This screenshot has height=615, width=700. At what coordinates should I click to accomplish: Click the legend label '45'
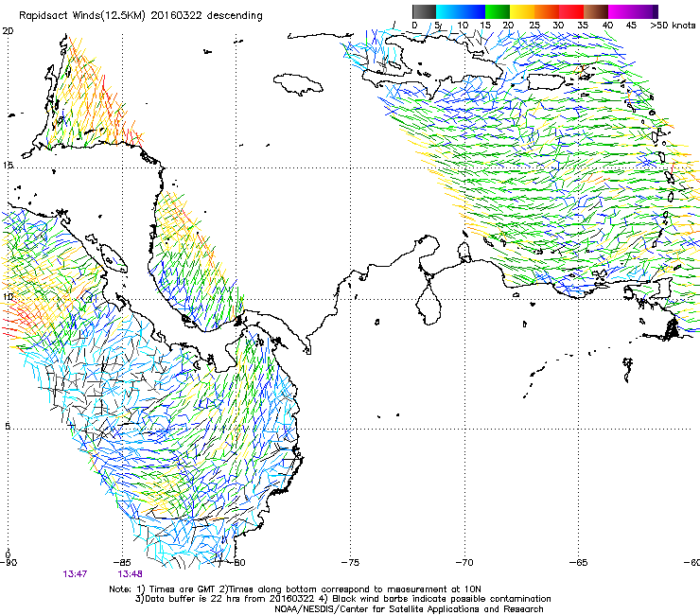tap(631, 26)
